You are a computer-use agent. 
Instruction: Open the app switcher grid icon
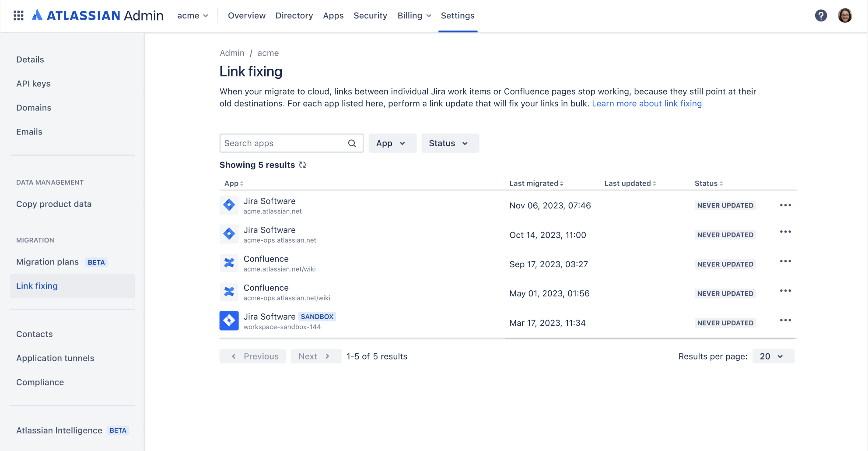coord(18,16)
